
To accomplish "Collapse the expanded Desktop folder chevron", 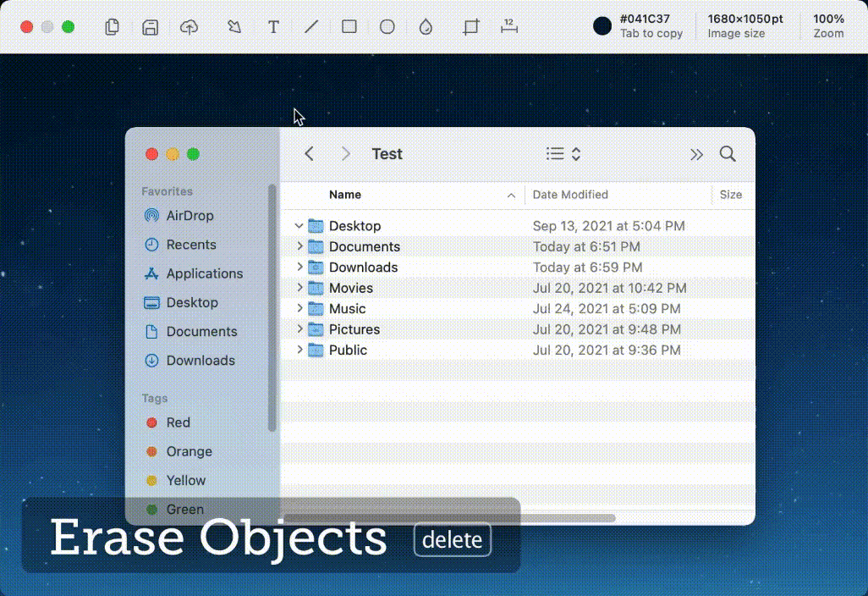I will (x=299, y=226).
